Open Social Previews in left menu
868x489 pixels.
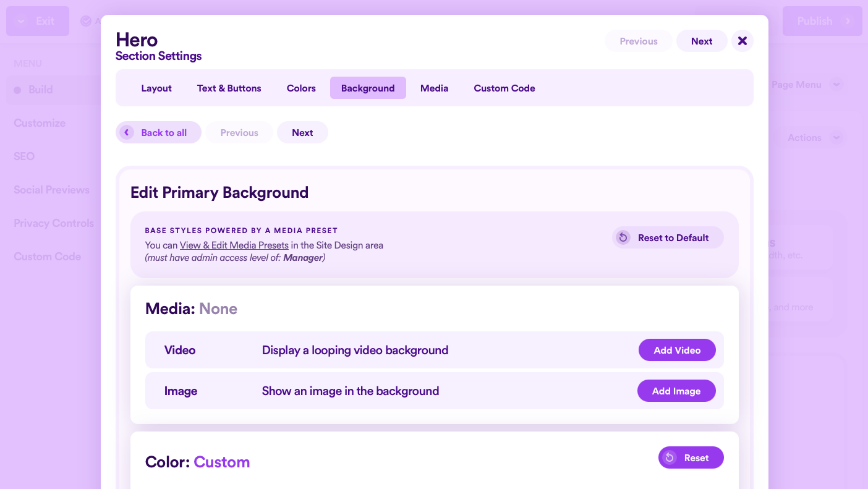(x=51, y=190)
